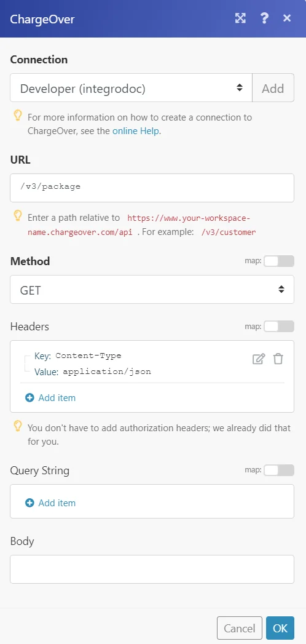Expand the ChargeOver dialog to fullscreen

click(240, 18)
